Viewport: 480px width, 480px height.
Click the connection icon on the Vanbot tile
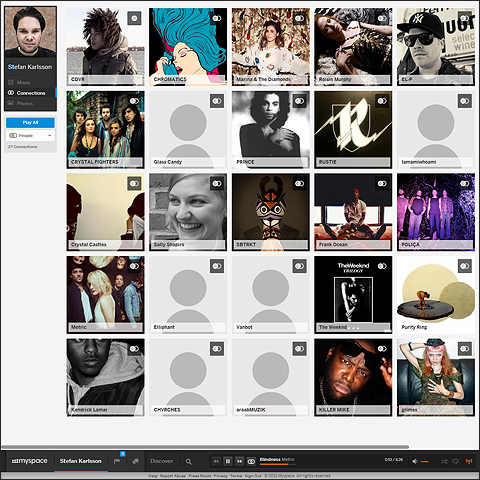click(300, 266)
